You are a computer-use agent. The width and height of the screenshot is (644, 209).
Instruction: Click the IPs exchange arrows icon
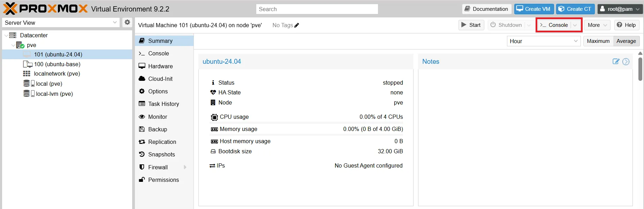(x=212, y=166)
